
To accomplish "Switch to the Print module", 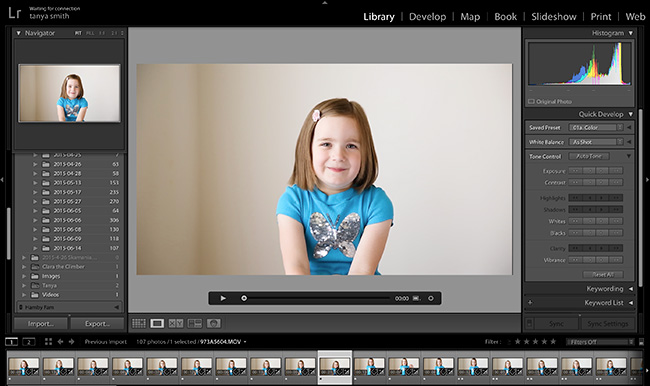I will (x=601, y=17).
